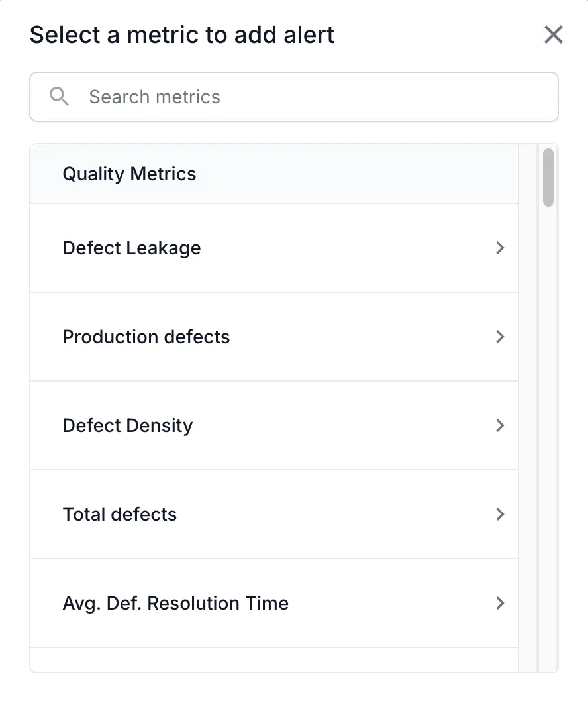Viewport: 588px width, 701px height.
Task: Select Defect Density from the list
Action: point(128,425)
